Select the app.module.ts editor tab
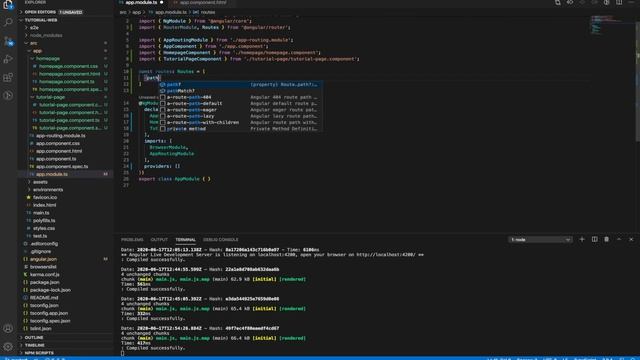This screenshot has width=640, height=360. 141,2
